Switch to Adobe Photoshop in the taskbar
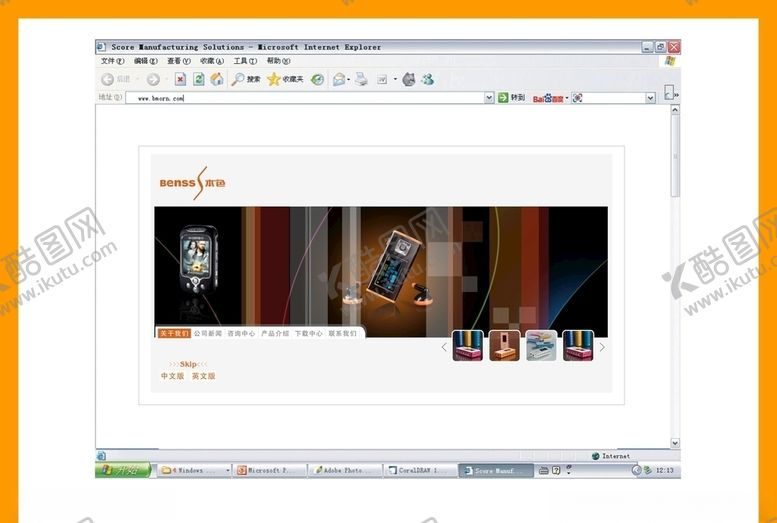Image resolution: width=777 pixels, height=523 pixels. coord(344,470)
